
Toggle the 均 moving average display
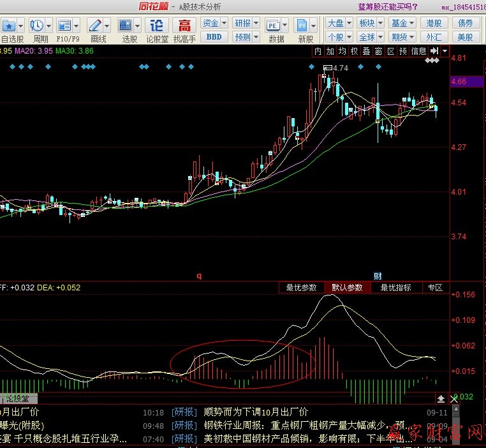(x=342, y=51)
